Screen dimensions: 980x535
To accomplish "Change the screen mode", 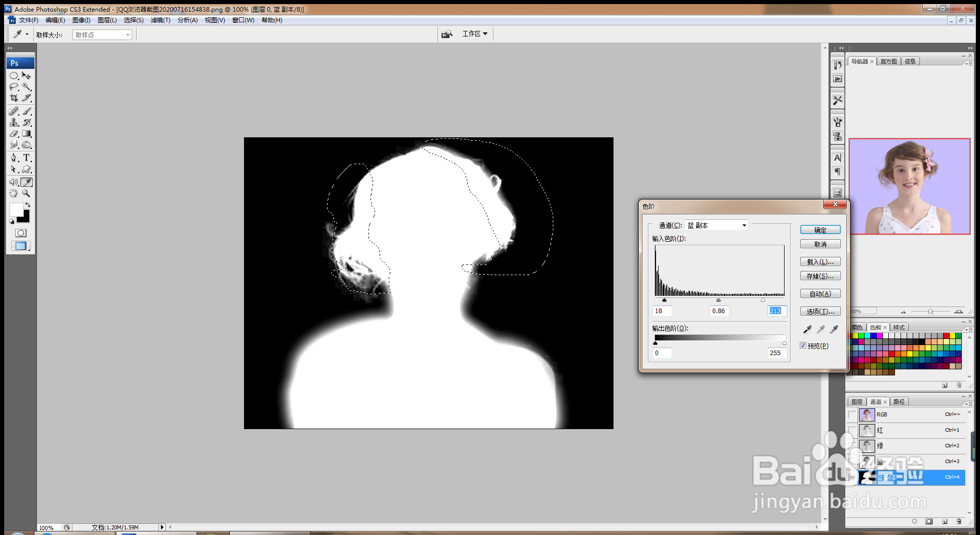I will click(21, 246).
